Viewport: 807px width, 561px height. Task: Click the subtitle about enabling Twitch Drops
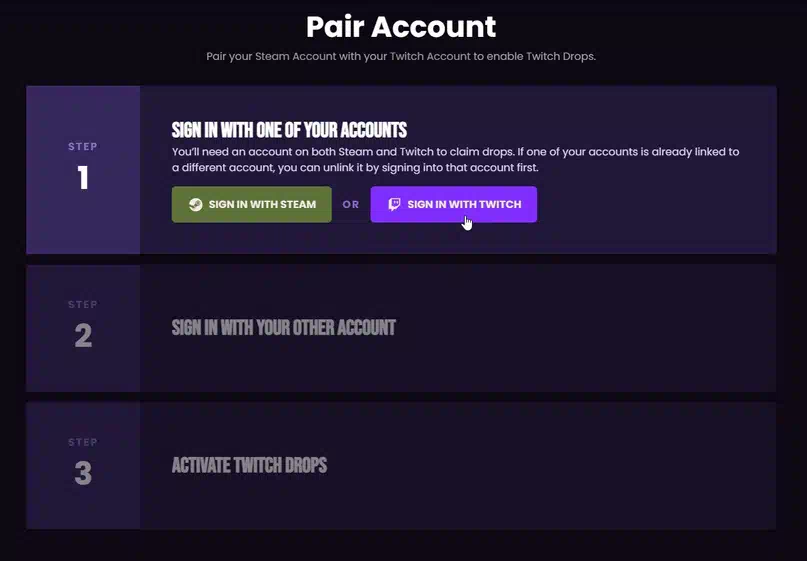401,56
